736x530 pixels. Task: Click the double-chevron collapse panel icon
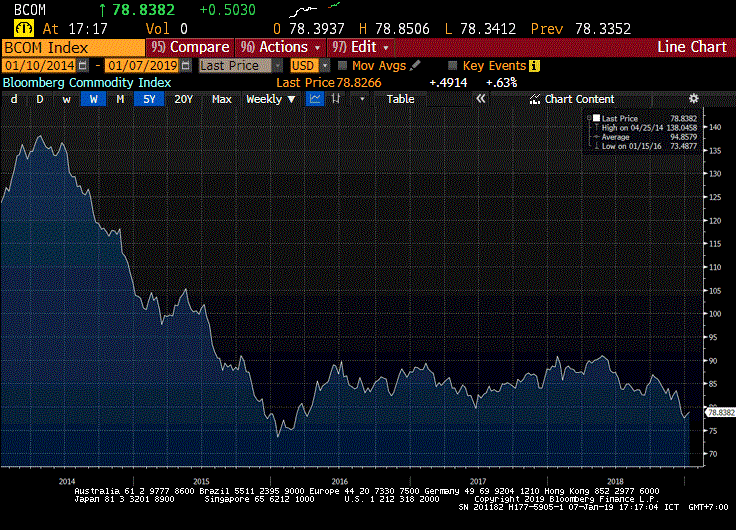(480, 99)
